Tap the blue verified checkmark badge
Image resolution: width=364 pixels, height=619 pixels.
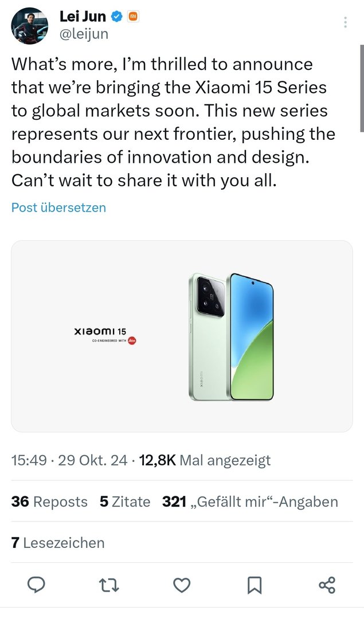point(118,16)
